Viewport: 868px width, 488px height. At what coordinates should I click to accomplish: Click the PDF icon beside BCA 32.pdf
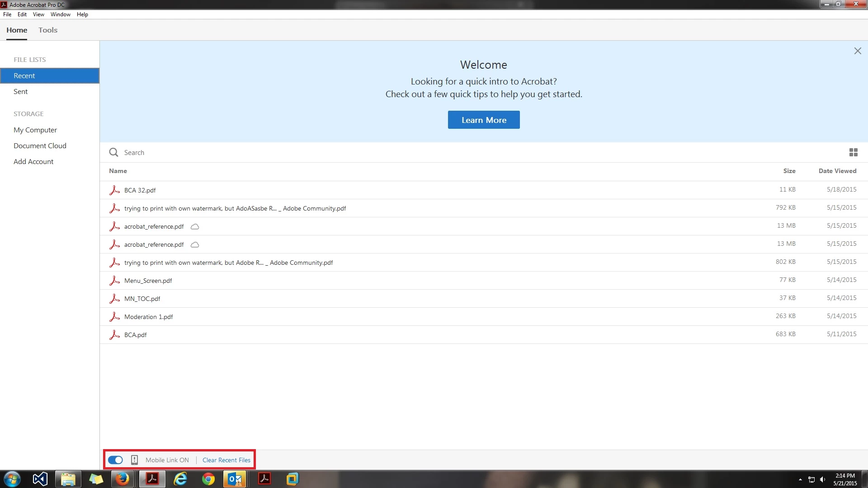(x=114, y=190)
